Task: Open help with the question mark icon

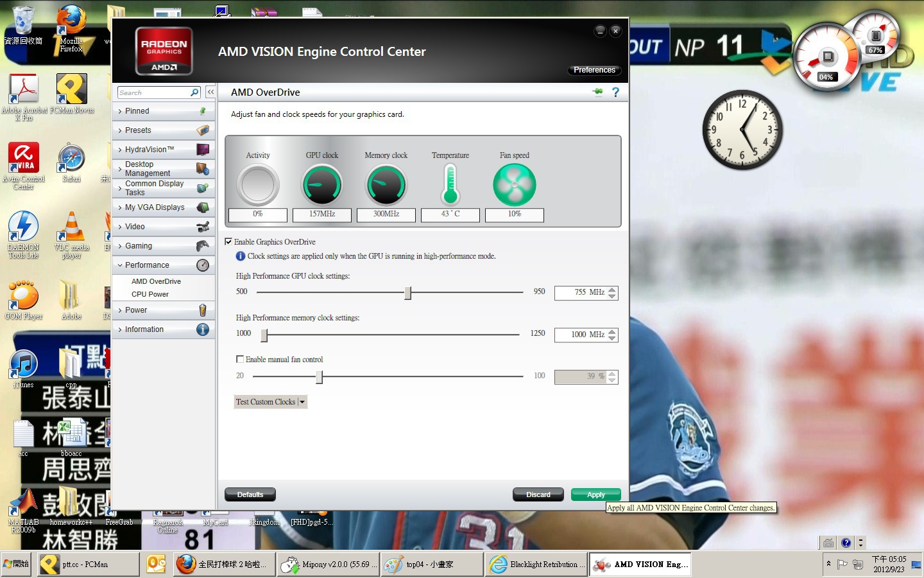Action: pos(615,92)
